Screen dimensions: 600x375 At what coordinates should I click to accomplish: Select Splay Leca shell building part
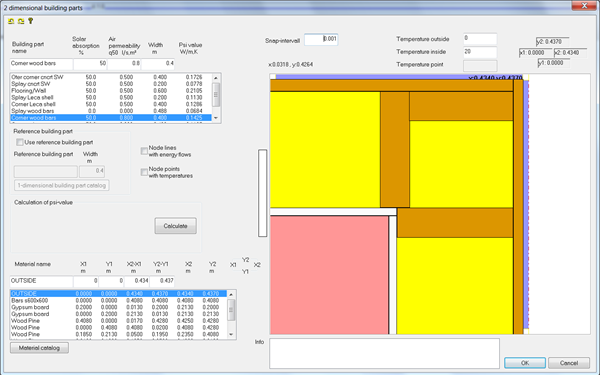point(111,98)
